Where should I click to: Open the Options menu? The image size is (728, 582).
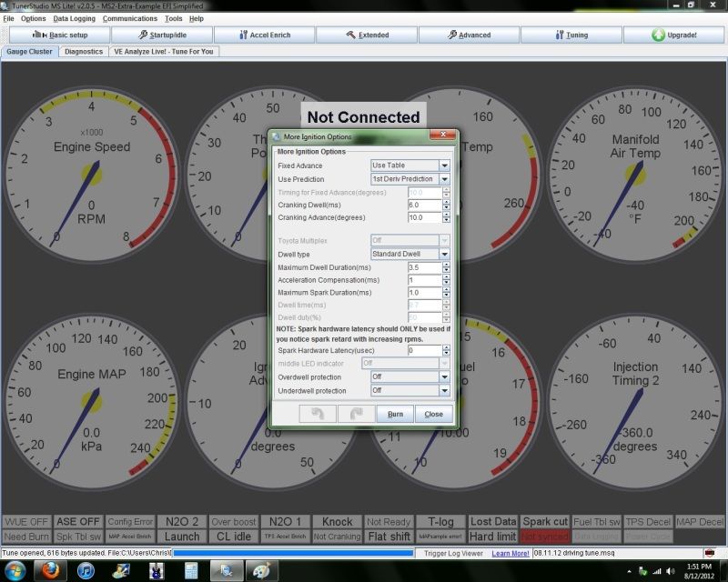pos(33,18)
